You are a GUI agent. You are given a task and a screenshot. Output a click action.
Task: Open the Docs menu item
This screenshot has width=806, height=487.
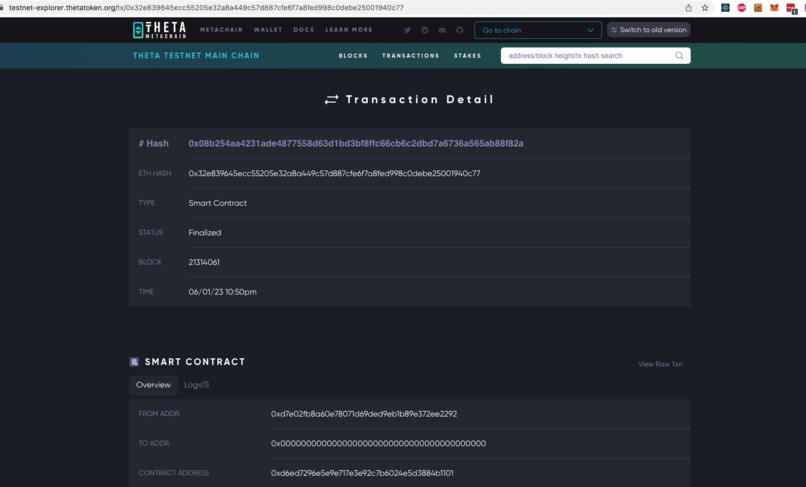click(x=304, y=30)
